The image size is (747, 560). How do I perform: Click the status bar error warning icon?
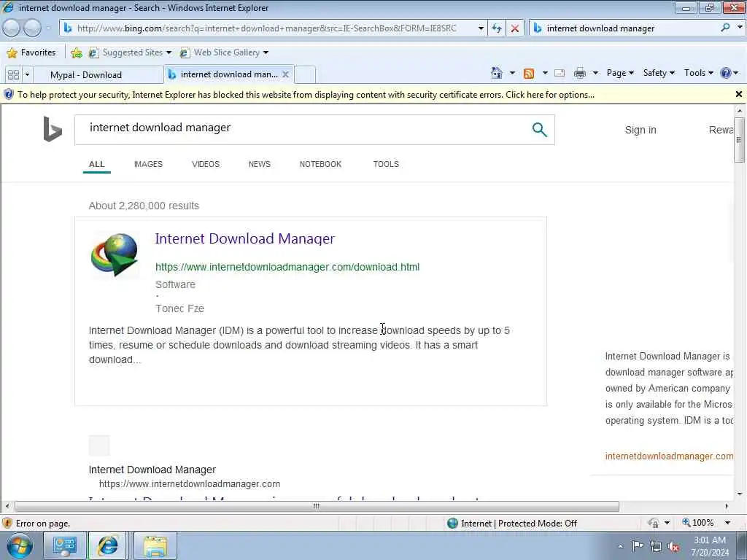click(7, 523)
